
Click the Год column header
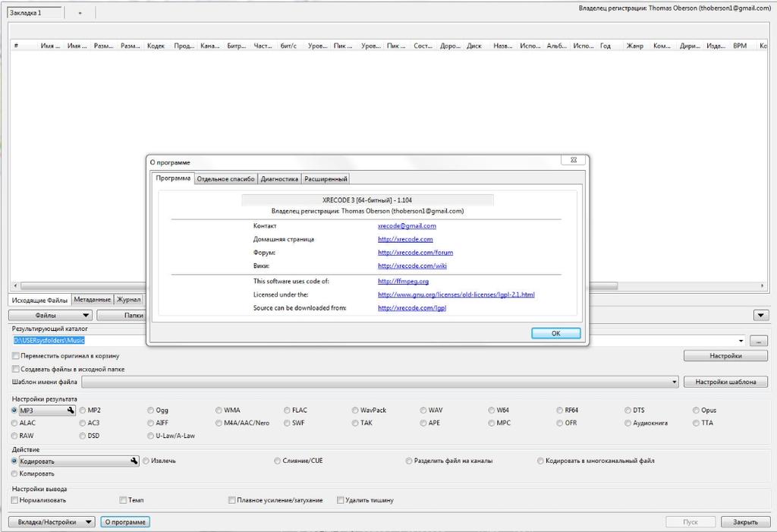click(606, 46)
